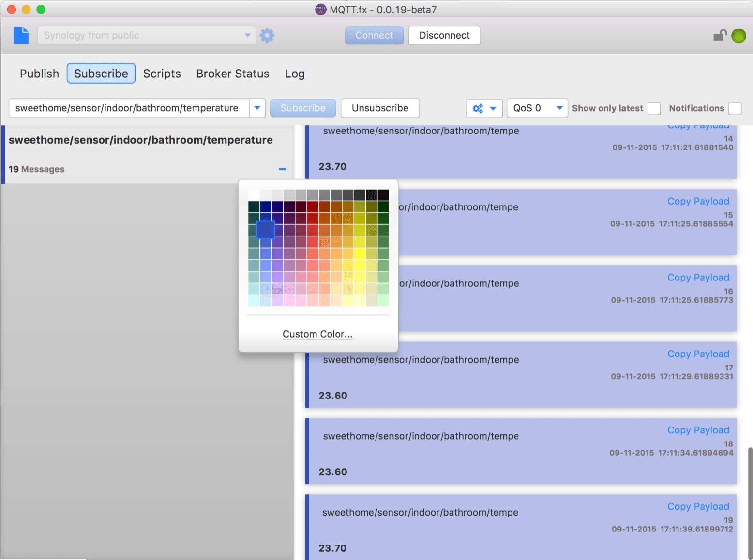Enable the Show only latest checkbox

click(654, 108)
